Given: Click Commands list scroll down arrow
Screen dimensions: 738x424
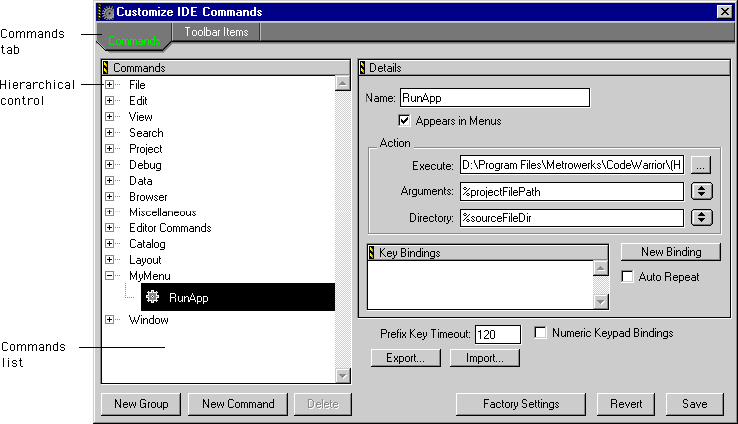Looking at the screenshot, I should (343, 376).
